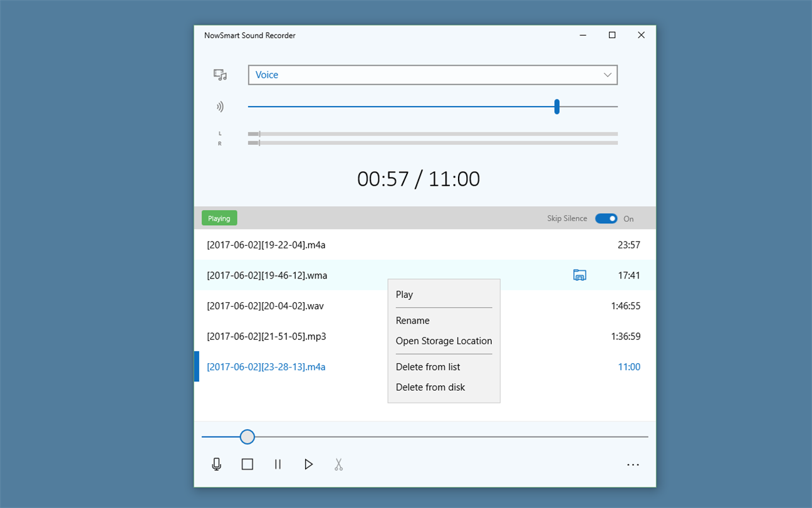
Task: Maximize the sound recorder window
Action: pyautogui.click(x=612, y=35)
